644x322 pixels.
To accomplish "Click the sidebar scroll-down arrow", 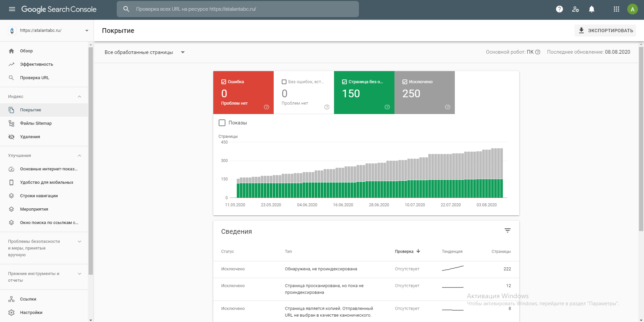I will coord(91,320).
